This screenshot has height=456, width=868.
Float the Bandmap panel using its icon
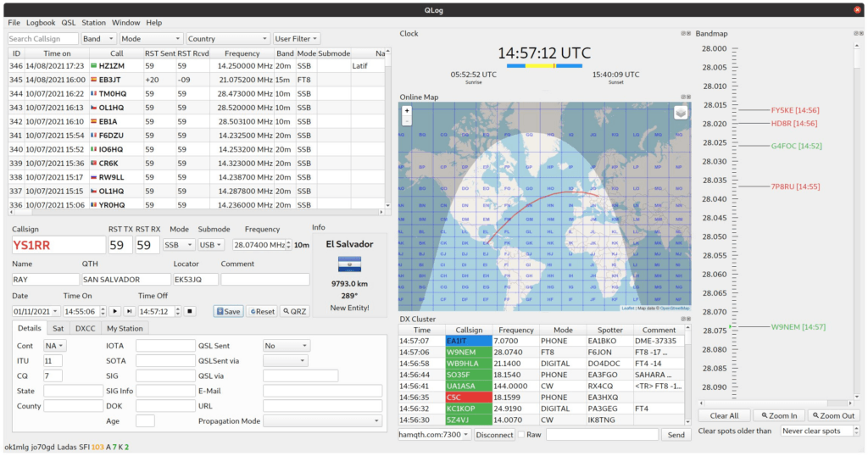coord(856,34)
